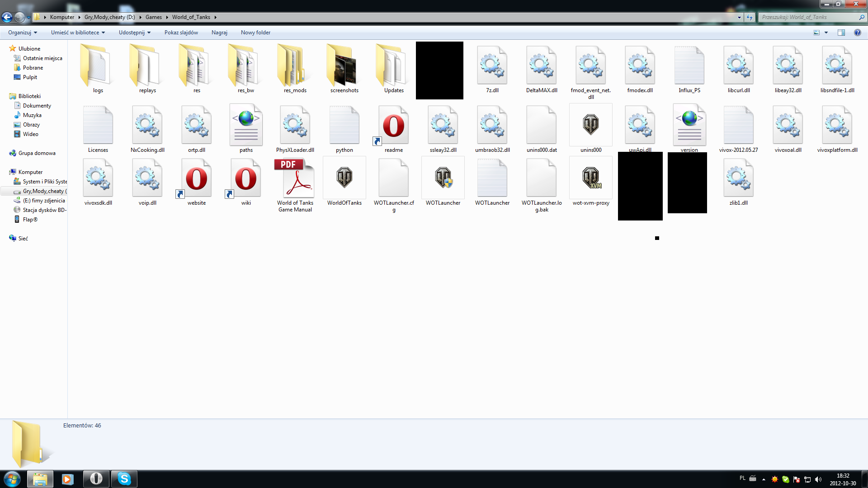Open Grupa domowa in the sidebar

point(37,153)
